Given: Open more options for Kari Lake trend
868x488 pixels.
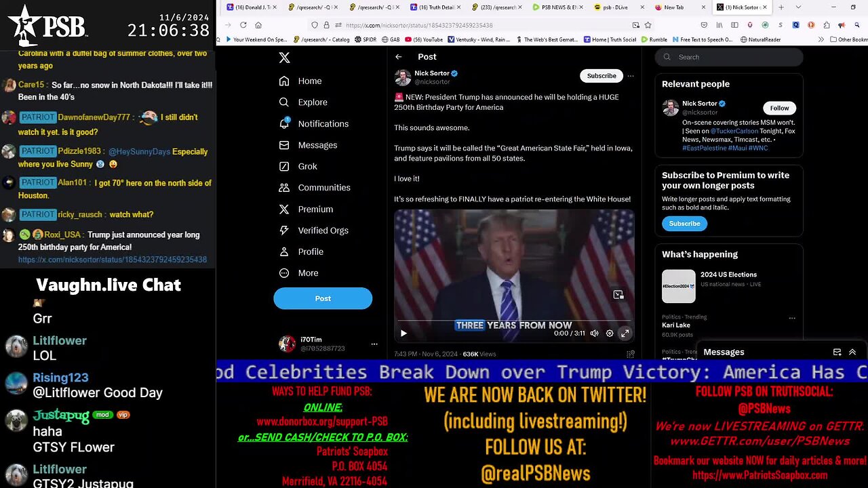Looking at the screenshot, I should click(x=792, y=317).
